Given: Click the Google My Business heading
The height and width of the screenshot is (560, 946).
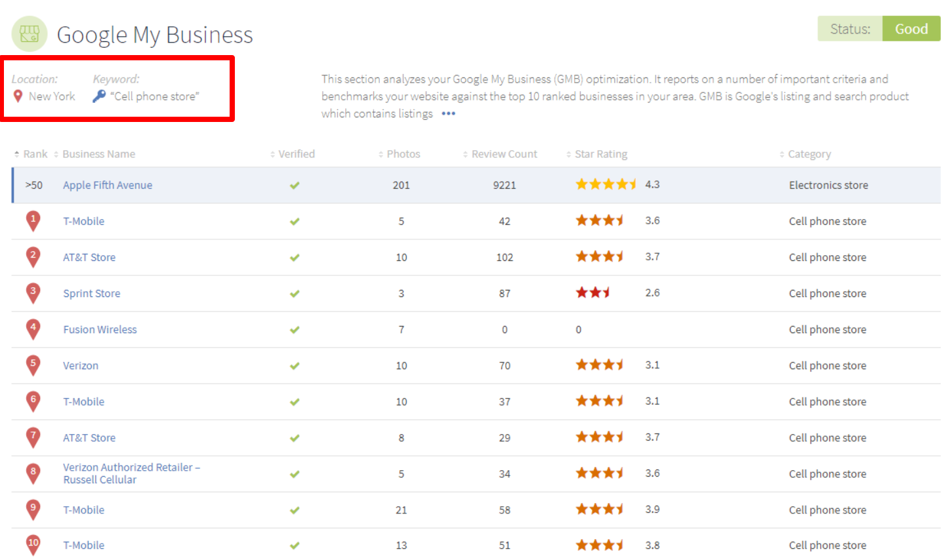Looking at the screenshot, I should pyautogui.click(x=155, y=35).
